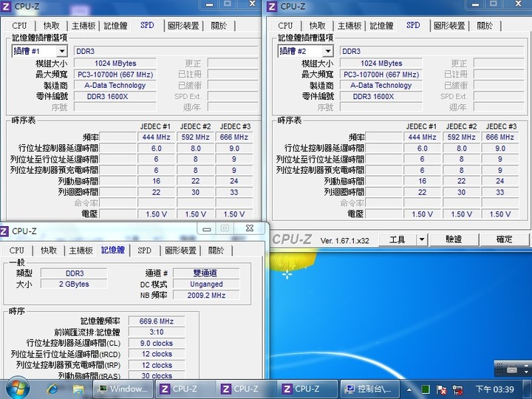Open the 控制台 taskbar window
This screenshot has height=399, width=532.
(369, 389)
